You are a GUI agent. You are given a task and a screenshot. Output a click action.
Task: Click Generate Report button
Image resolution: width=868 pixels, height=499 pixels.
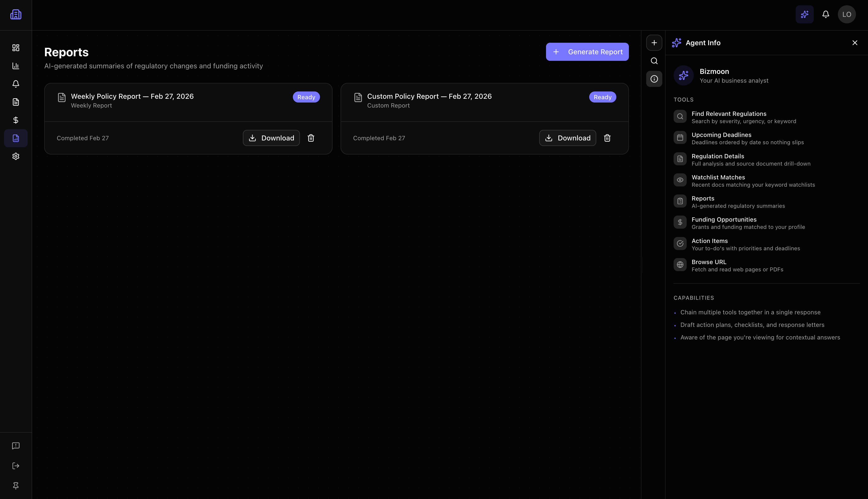pos(587,52)
